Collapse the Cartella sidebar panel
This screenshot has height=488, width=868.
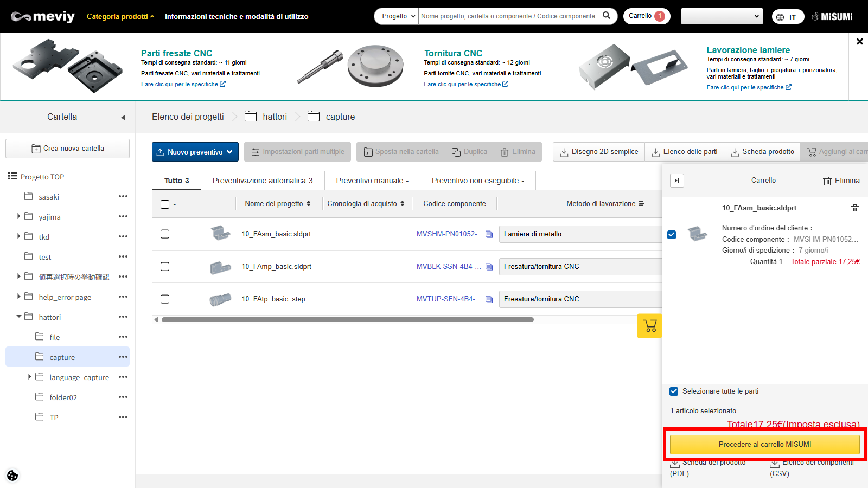click(x=122, y=117)
